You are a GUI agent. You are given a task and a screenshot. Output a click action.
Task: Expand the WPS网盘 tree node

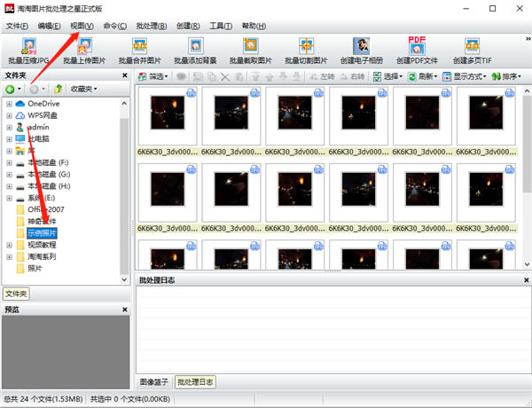tap(9, 115)
